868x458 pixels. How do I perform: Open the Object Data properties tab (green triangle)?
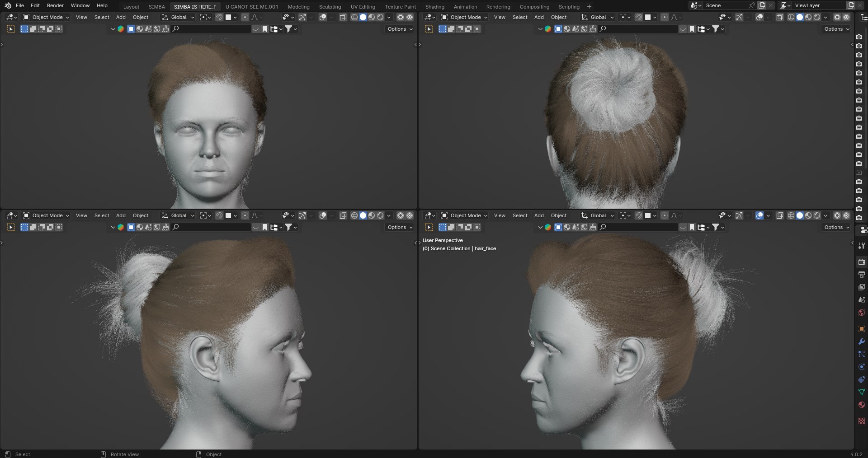pos(862,392)
